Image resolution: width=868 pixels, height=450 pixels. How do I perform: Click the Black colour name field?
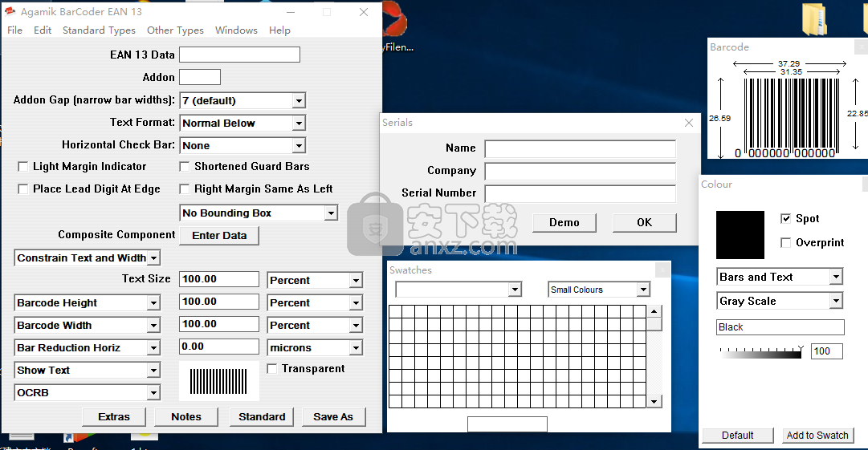tap(780, 327)
